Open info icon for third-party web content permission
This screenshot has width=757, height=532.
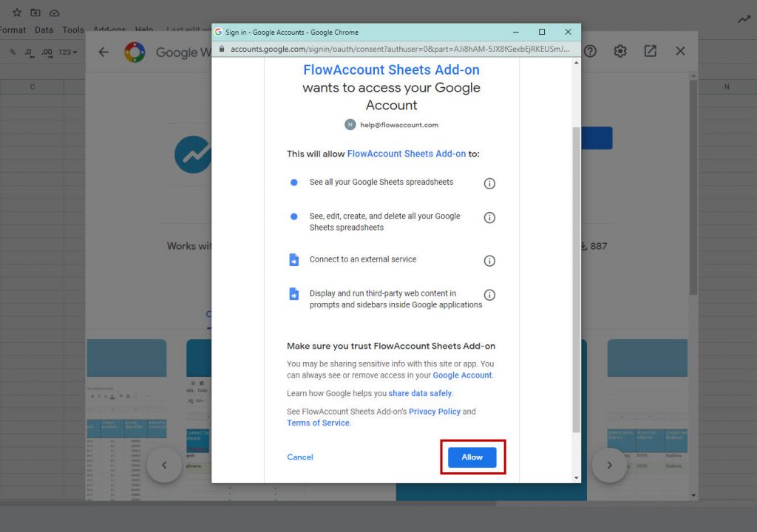(489, 295)
